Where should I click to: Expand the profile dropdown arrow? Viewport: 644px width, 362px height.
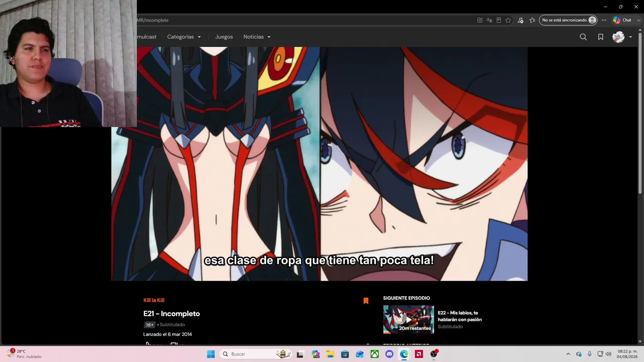630,37
